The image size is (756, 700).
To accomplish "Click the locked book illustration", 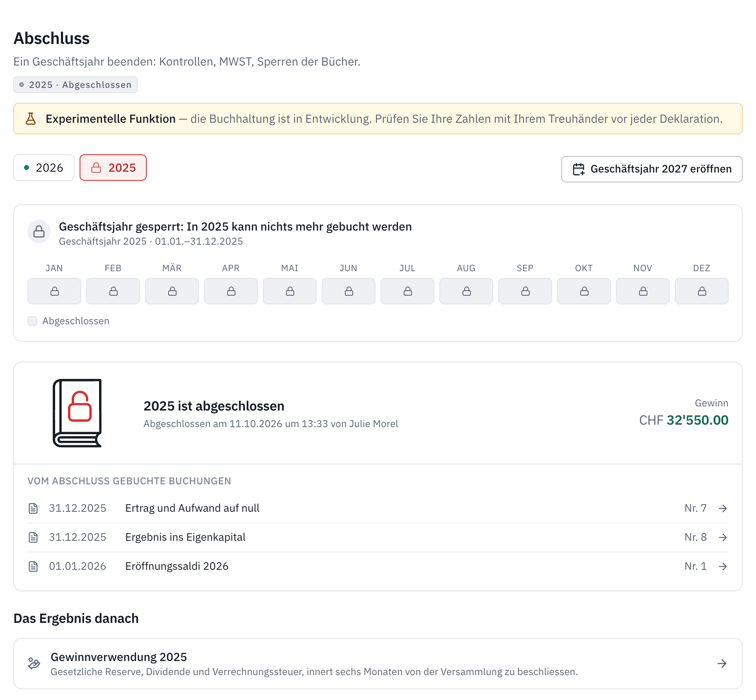I will [x=78, y=413].
